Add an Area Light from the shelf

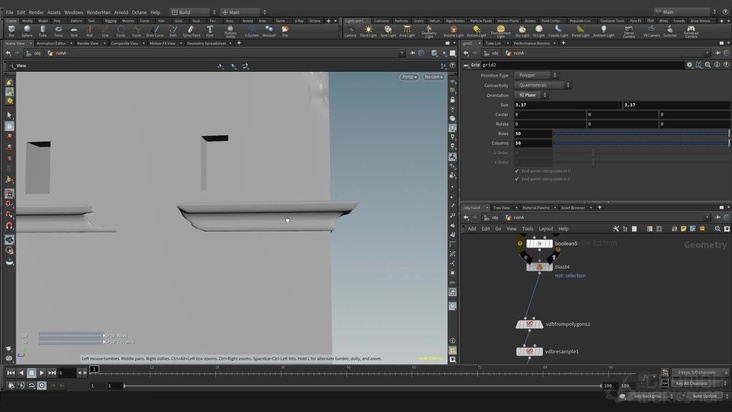point(407,31)
